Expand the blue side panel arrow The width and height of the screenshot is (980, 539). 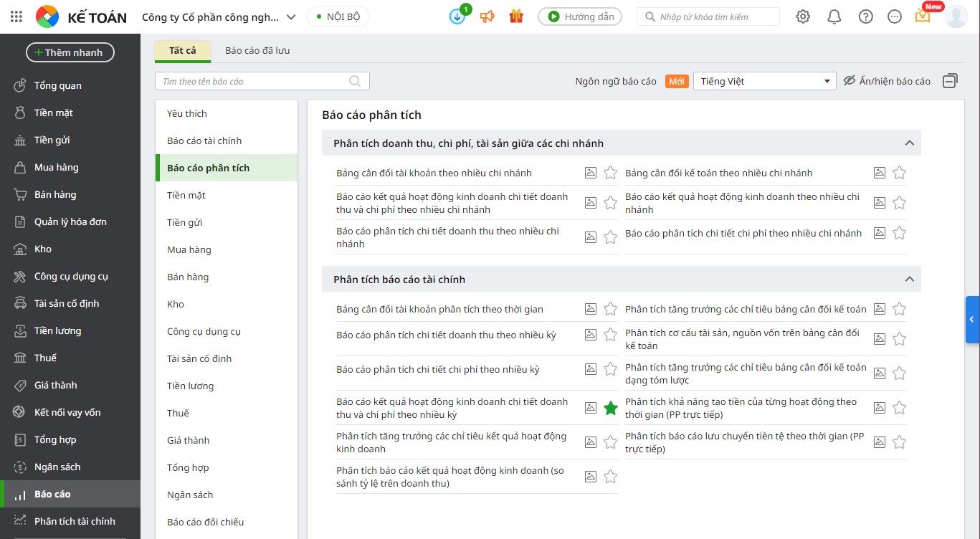point(972,320)
